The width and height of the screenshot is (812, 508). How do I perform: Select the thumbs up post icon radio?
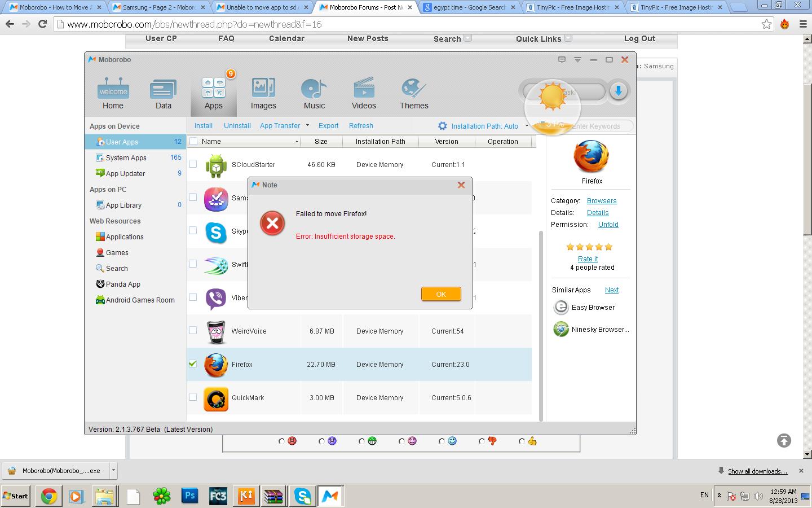pos(522,441)
